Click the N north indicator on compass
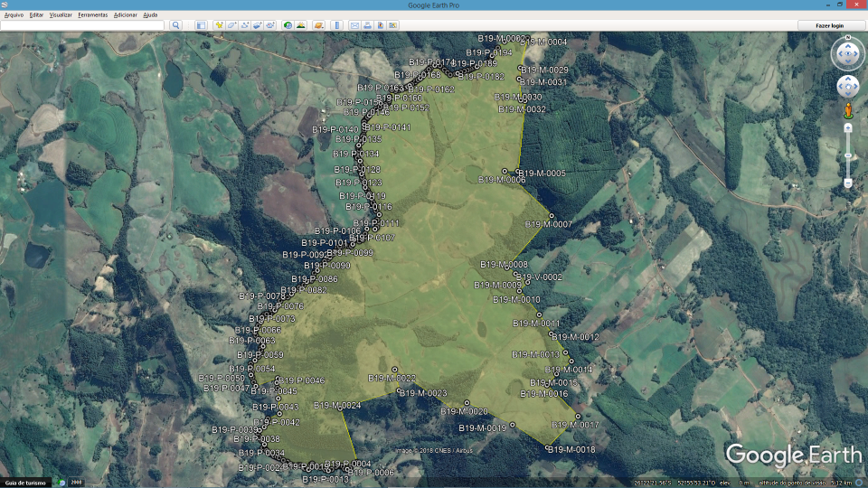The height and width of the screenshot is (488, 868). 847,38
